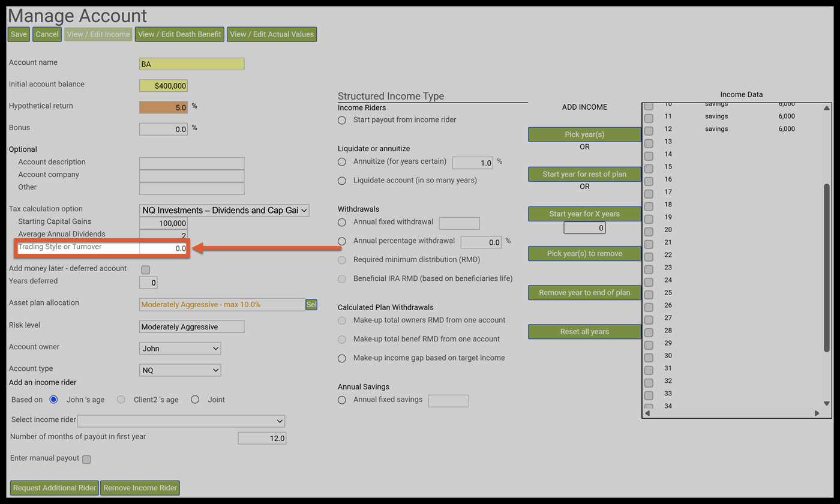Screen dimensions: 840x504
Task: Click Income Data scroll right arrow
Action: click(817, 413)
